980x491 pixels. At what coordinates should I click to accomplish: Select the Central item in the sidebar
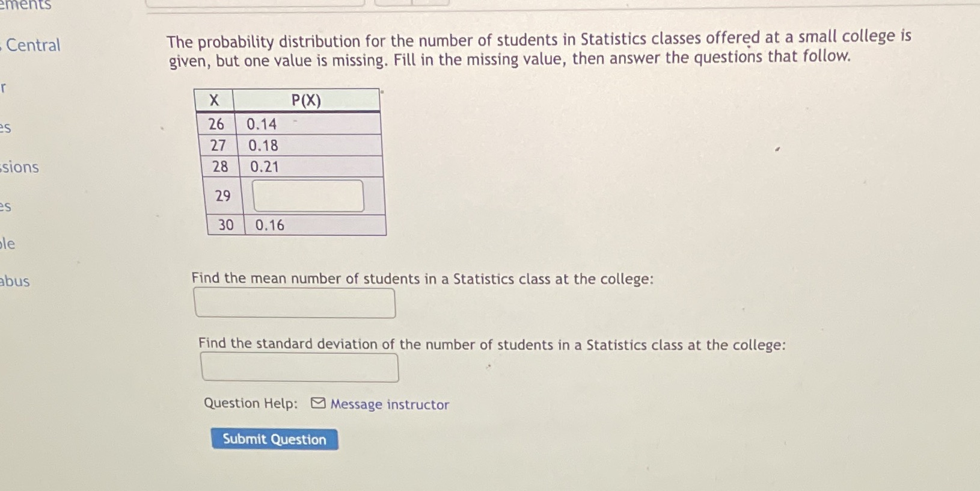[33, 45]
